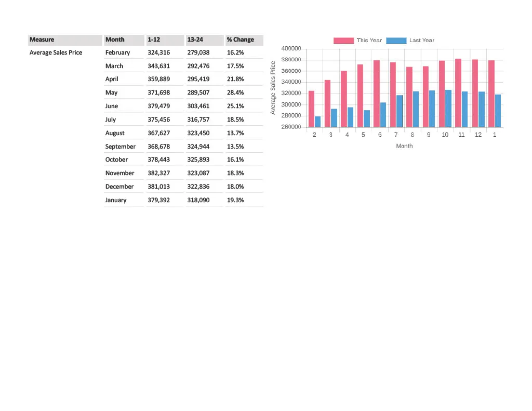
Task: Click the 17.5% change for March
Action: pos(235,66)
